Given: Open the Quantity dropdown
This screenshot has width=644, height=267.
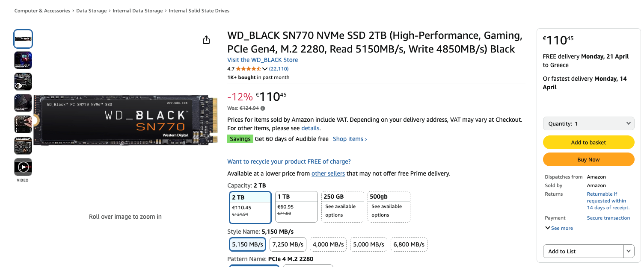Looking at the screenshot, I should tap(588, 123).
